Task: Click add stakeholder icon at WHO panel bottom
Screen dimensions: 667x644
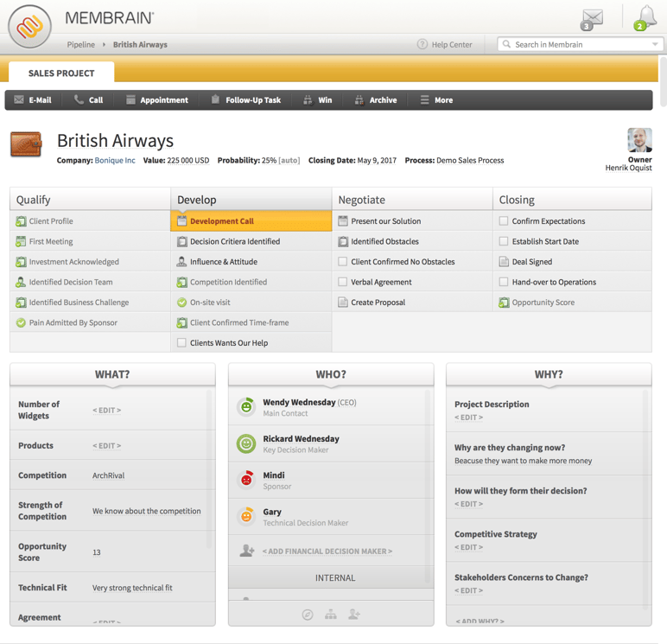Action: coord(354,615)
